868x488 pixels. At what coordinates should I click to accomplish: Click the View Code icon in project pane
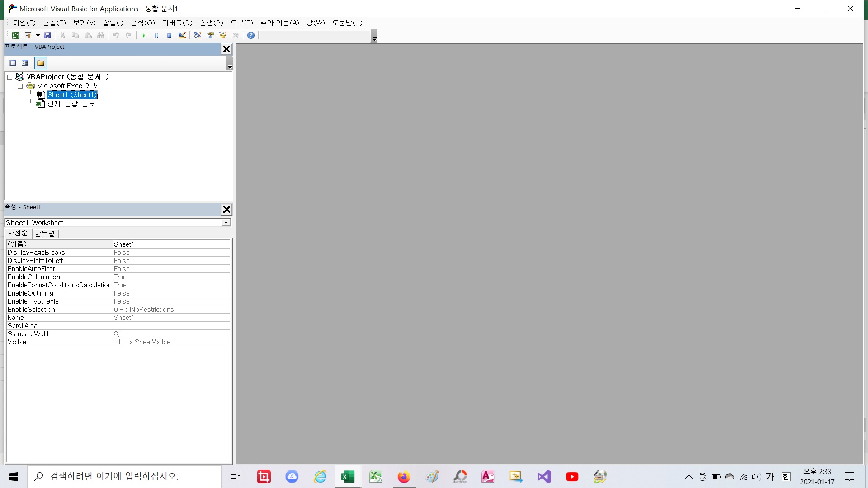point(13,63)
